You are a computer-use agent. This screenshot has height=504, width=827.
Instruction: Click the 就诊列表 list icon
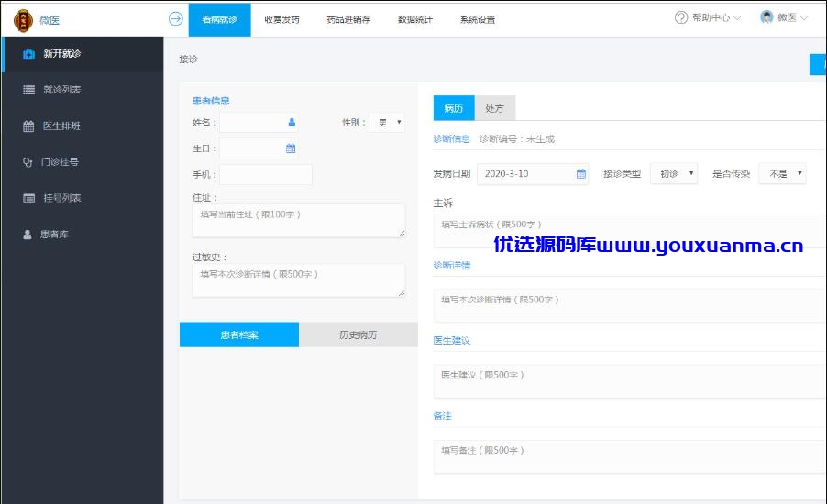[x=28, y=90]
